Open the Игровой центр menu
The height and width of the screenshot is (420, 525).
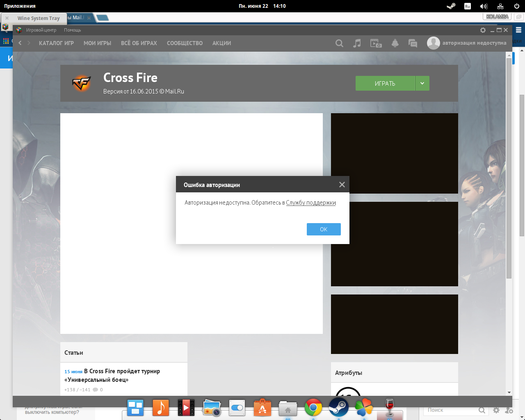41,30
